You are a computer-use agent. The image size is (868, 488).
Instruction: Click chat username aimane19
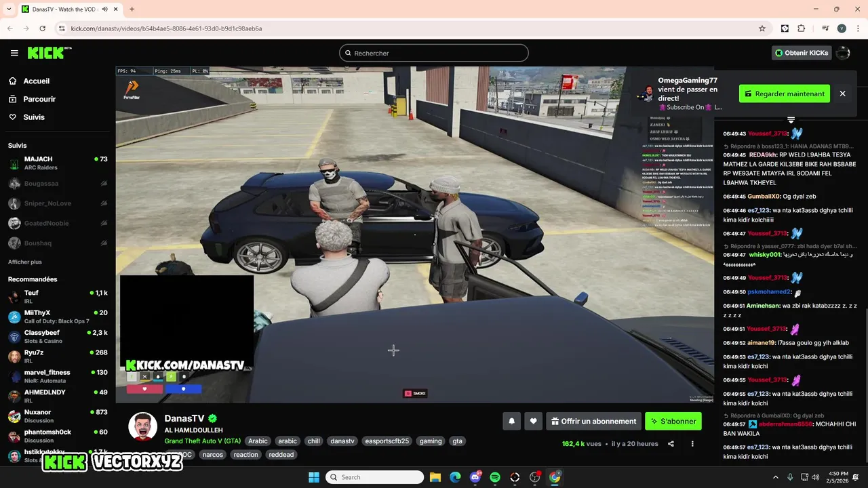(761, 343)
